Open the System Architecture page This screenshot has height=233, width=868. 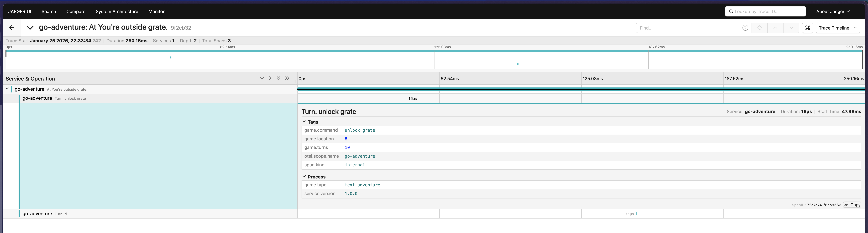point(117,11)
